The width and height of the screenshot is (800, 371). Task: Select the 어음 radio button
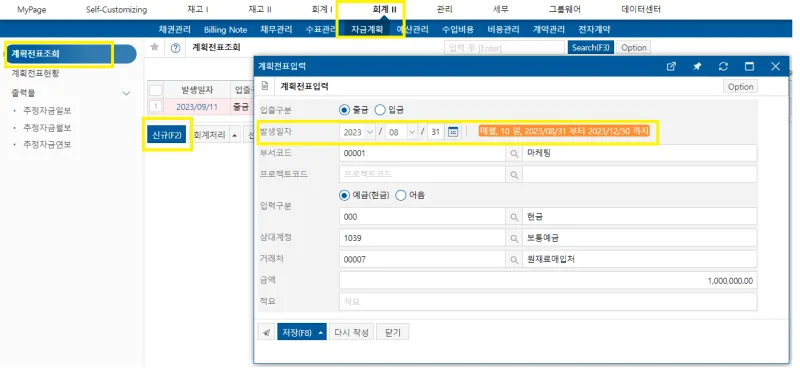pos(401,195)
